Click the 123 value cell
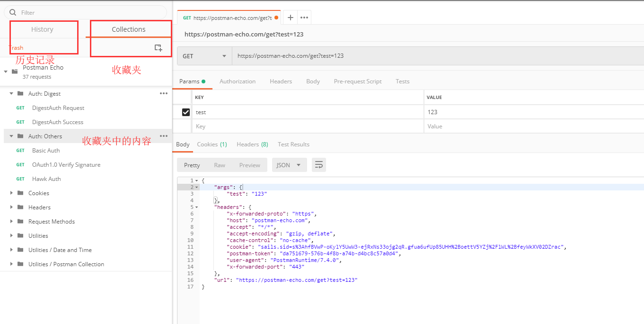The width and height of the screenshot is (644, 324). point(534,112)
